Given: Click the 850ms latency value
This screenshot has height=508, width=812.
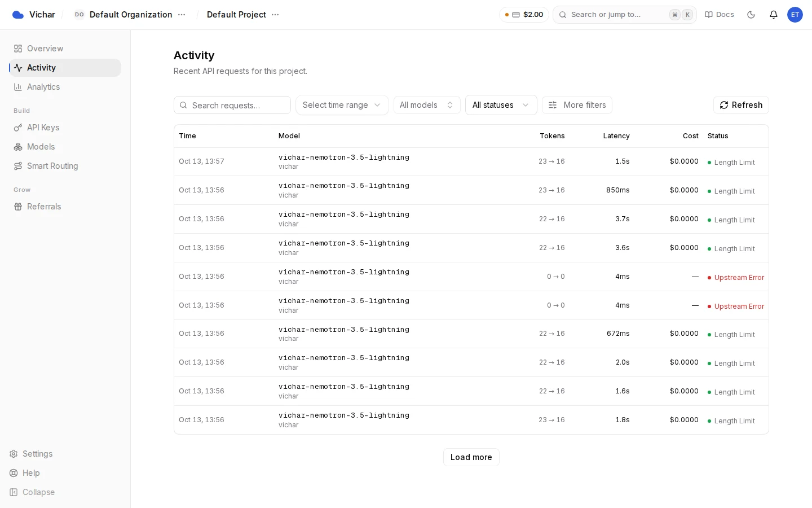Looking at the screenshot, I should coord(618,190).
